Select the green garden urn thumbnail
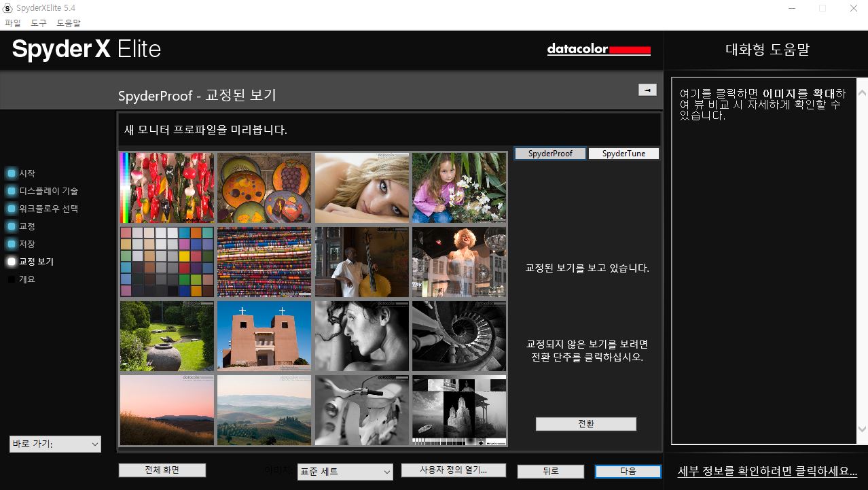This screenshot has width=868, height=490. coord(167,336)
